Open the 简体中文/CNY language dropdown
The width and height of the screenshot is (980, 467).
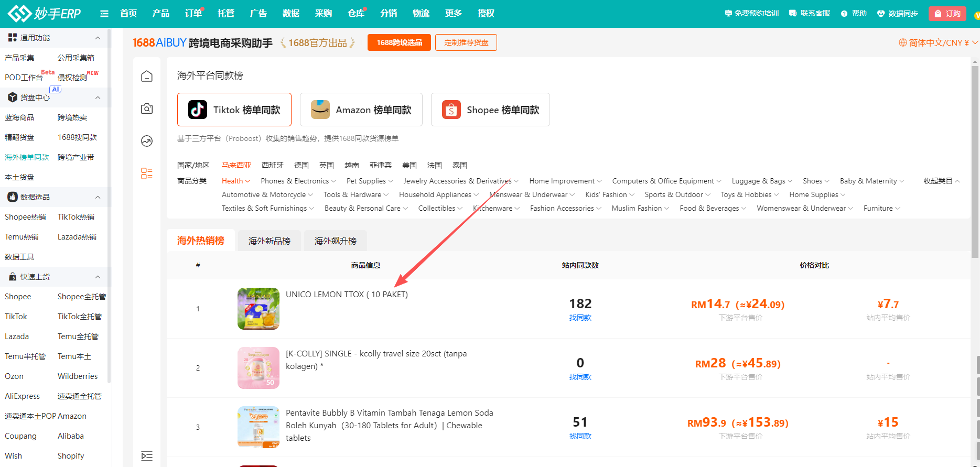pos(938,42)
